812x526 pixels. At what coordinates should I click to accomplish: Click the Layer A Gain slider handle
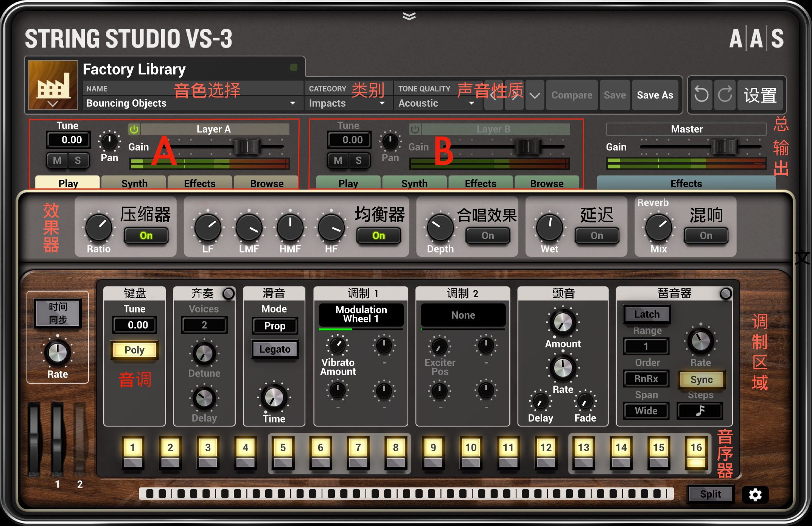[x=247, y=146]
